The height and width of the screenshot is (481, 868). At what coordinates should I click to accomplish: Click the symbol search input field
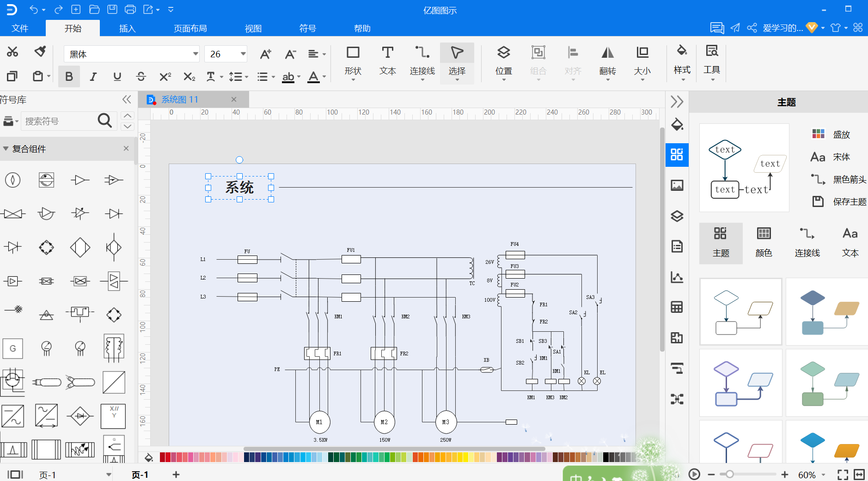tap(59, 121)
